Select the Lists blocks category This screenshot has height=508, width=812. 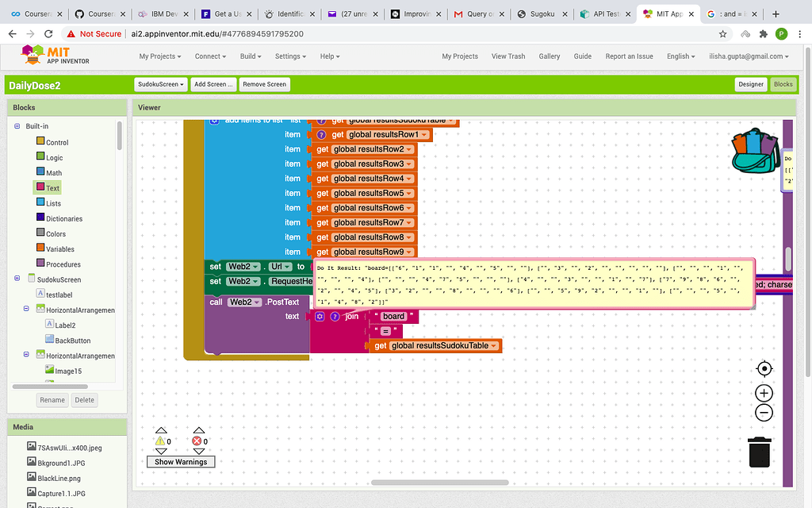pos(48,203)
